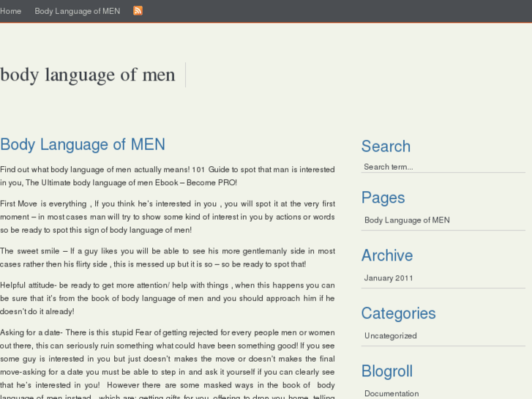Click paragraph starting 'Asking for a date'
The width and height of the screenshot is (532, 399).
tap(168, 363)
